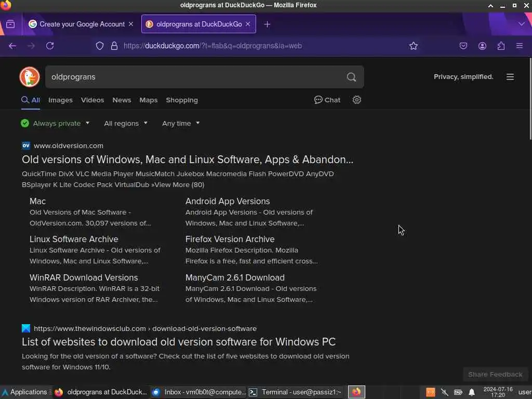Switch to Images results
This screenshot has height=399, width=532.
(60, 100)
